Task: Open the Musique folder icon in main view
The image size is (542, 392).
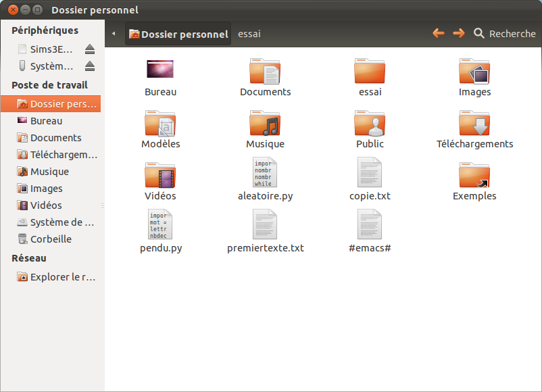Action: pos(265,123)
